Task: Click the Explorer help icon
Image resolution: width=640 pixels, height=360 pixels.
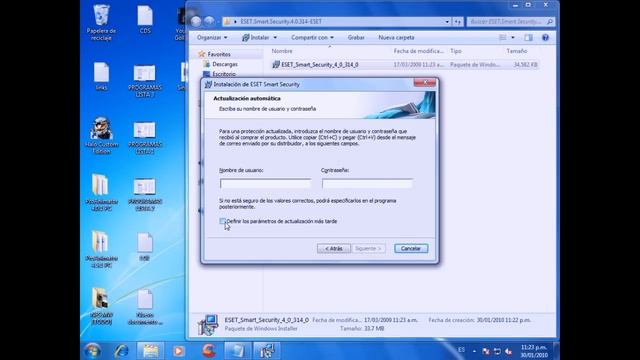Action: [x=545, y=38]
